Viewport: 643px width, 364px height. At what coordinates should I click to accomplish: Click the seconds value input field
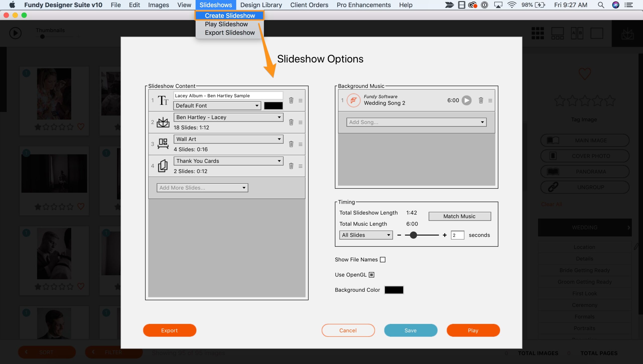pyautogui.click(x=457, y=235)
